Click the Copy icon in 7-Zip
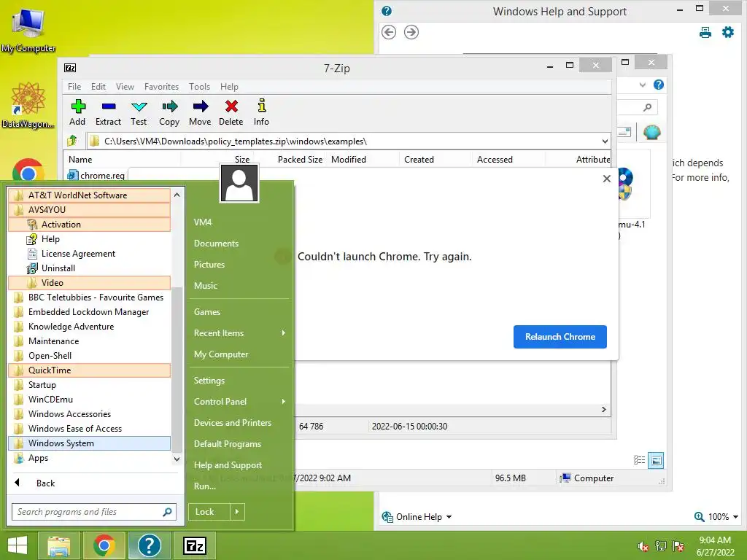The height and width of the screenshot is (560, 747). [169, 112]
